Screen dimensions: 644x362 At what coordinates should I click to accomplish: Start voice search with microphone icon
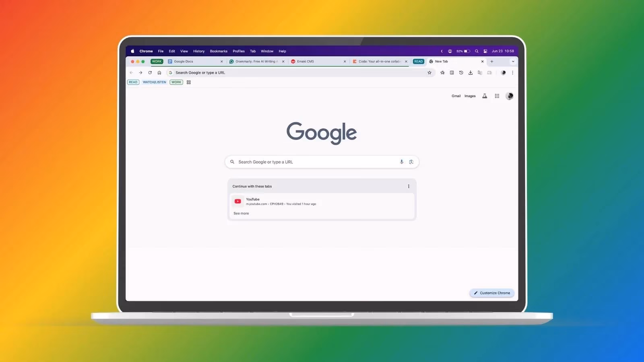(402, 162)
